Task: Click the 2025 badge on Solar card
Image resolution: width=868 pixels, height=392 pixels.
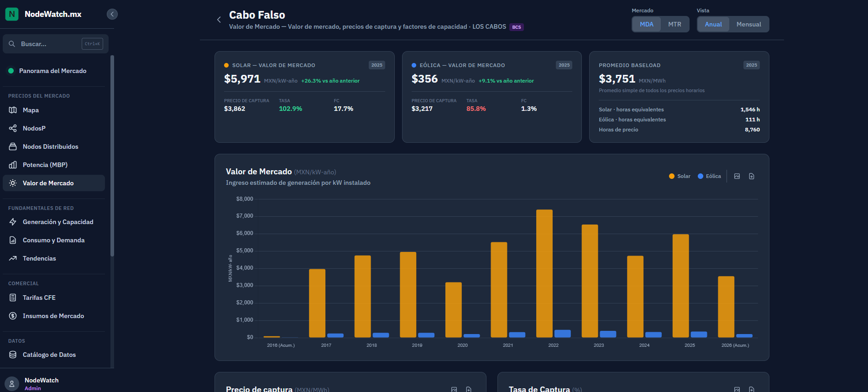Action: click(x=377, y=65)
